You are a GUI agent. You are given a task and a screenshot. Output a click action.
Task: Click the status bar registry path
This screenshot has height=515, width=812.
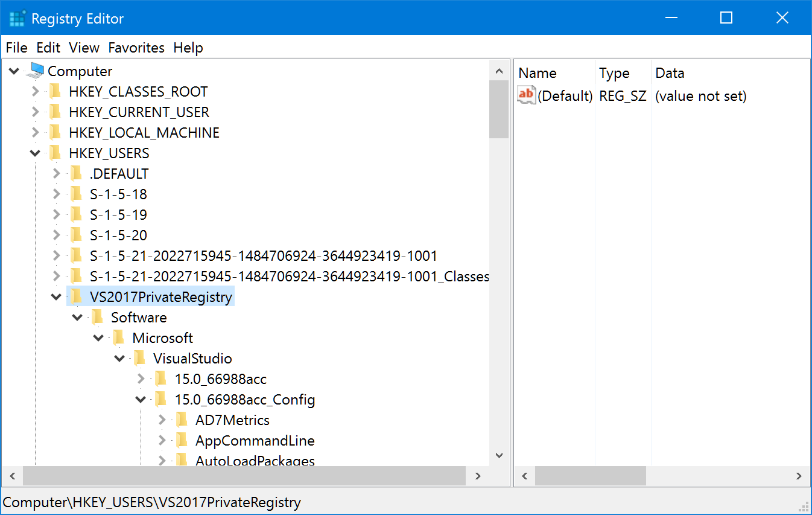tap(152, 502)
